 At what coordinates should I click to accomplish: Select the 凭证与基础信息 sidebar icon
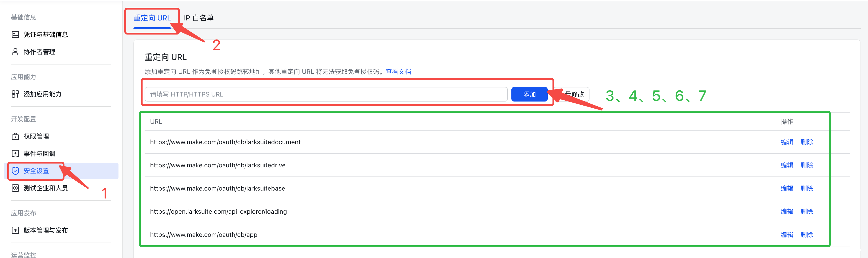click(15, 34)
